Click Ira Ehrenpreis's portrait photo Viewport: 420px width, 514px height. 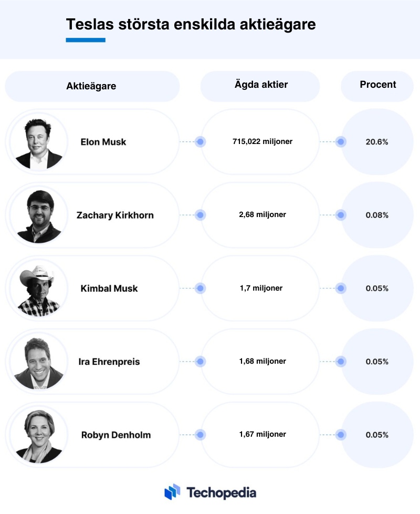tap(39, 362)
